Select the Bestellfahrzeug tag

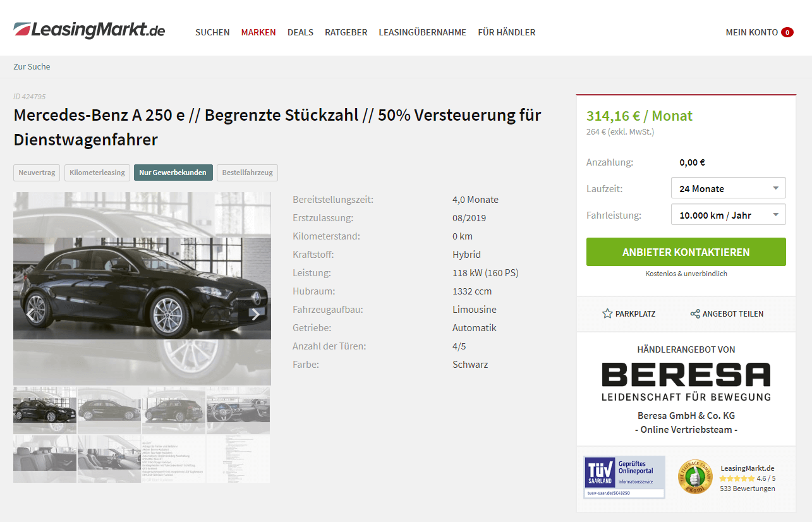click(x=247, y=173)
